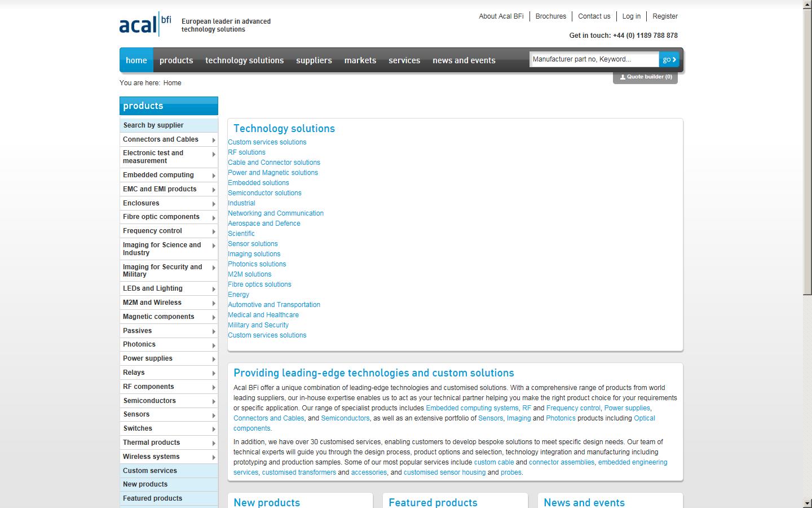
Task: Open the Quote builder
Action: point(645,77)
